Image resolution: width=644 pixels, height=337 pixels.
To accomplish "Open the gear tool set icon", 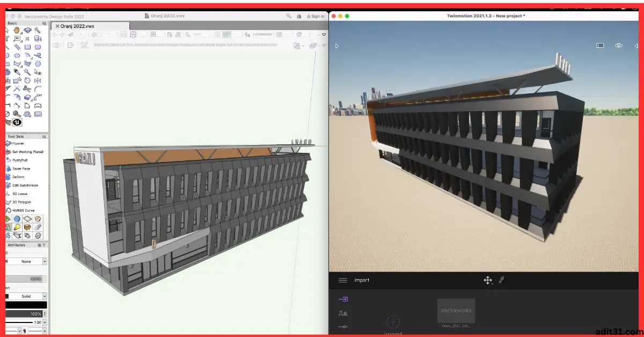I will [x=38, y=236].
